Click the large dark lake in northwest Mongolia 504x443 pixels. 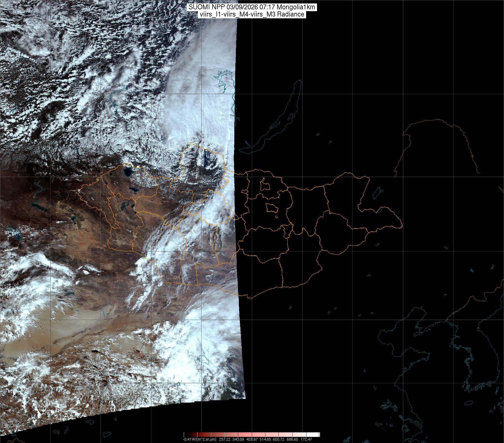tap(128, 172)
